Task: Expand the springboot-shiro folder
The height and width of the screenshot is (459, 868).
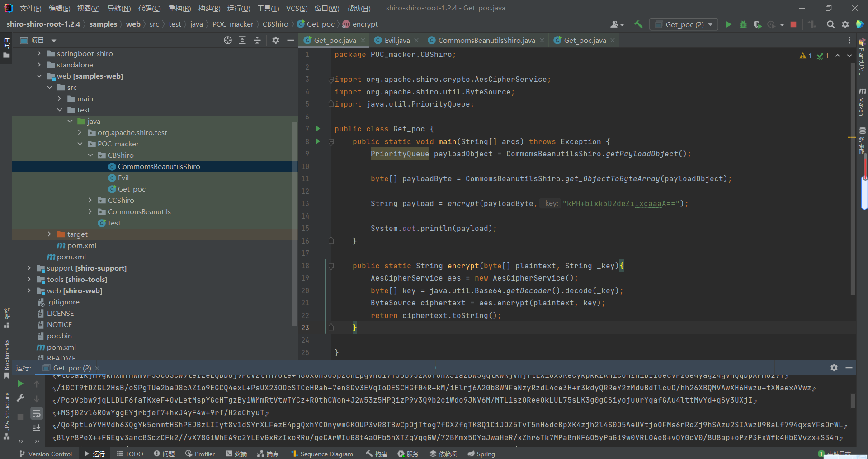Action: pyautogui.click(x=39, y=53)
